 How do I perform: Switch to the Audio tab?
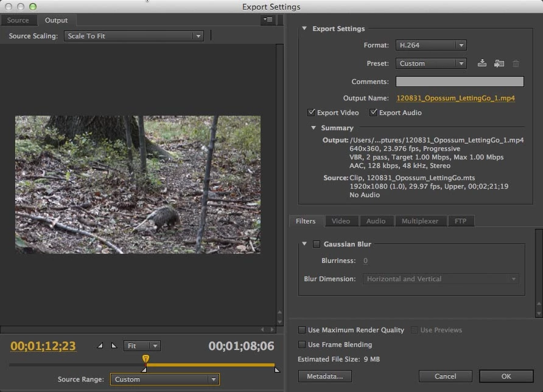coord(376,221)
